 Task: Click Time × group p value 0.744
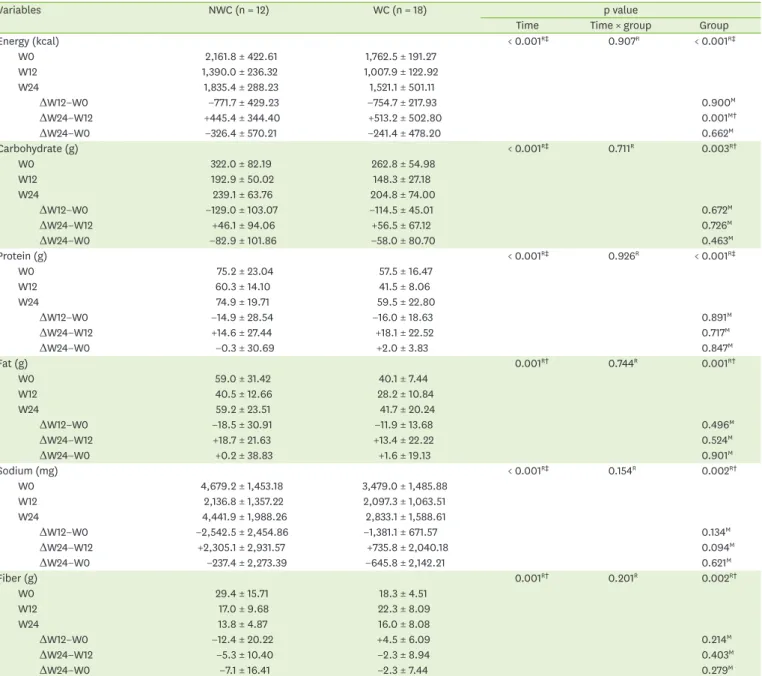[623, 364]
